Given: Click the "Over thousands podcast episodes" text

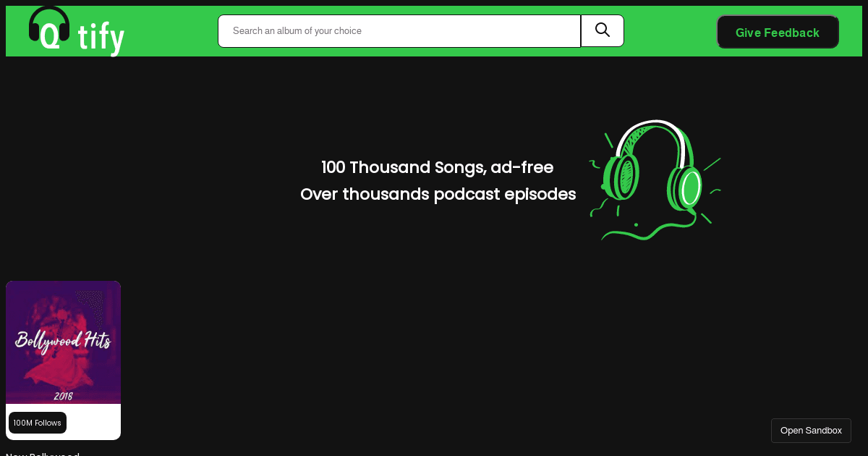Looking at the screenshot, I should (438, 194).
